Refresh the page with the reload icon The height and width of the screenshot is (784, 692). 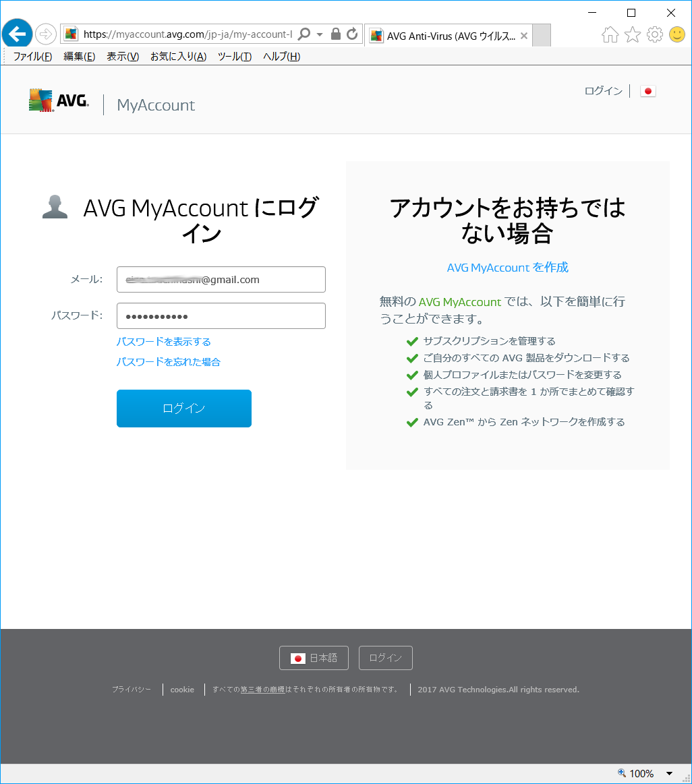click(352, 34)
